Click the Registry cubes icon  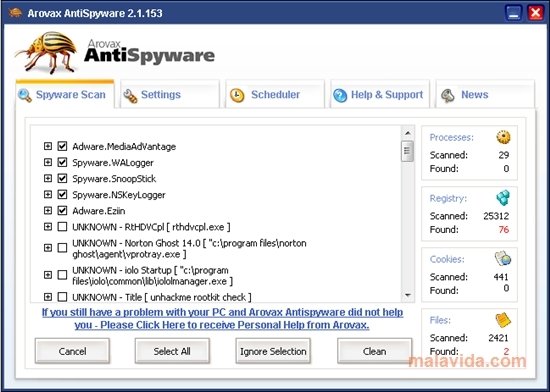click(503, 198)
